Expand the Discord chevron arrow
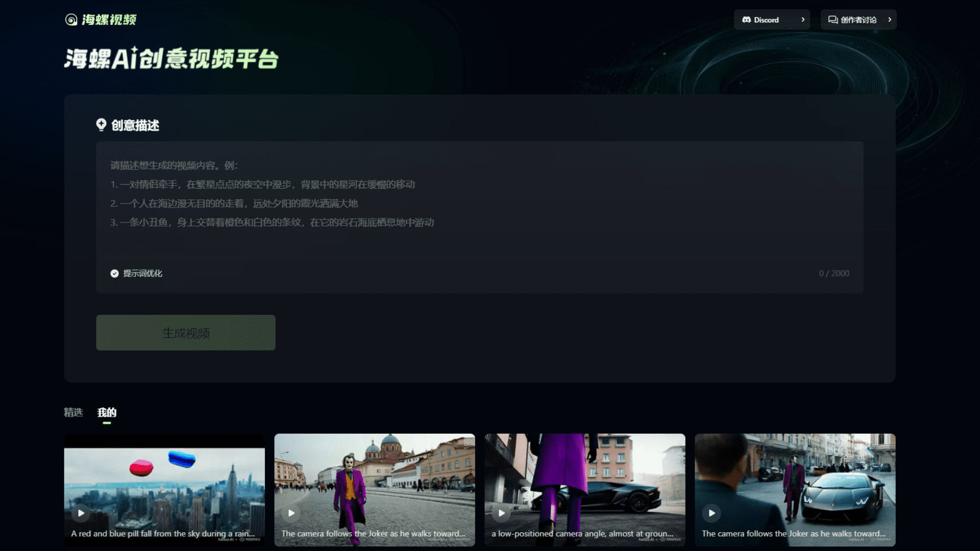 coord(803,20)
